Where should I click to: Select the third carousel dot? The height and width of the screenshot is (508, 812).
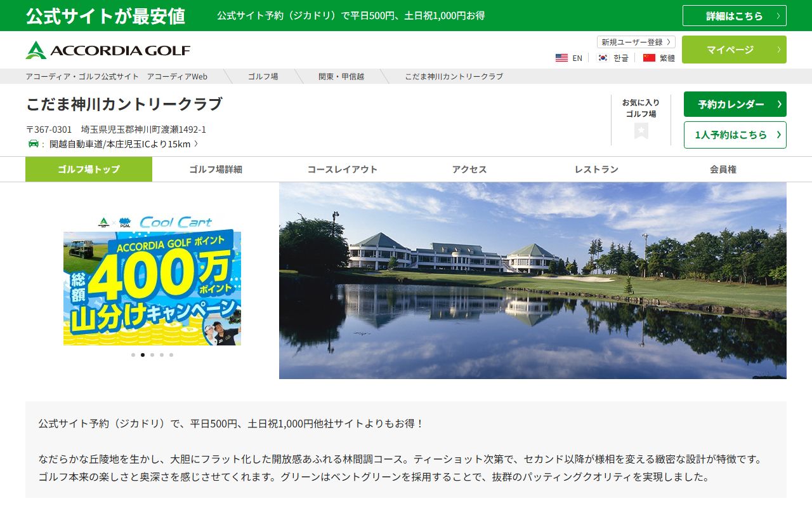152,355
